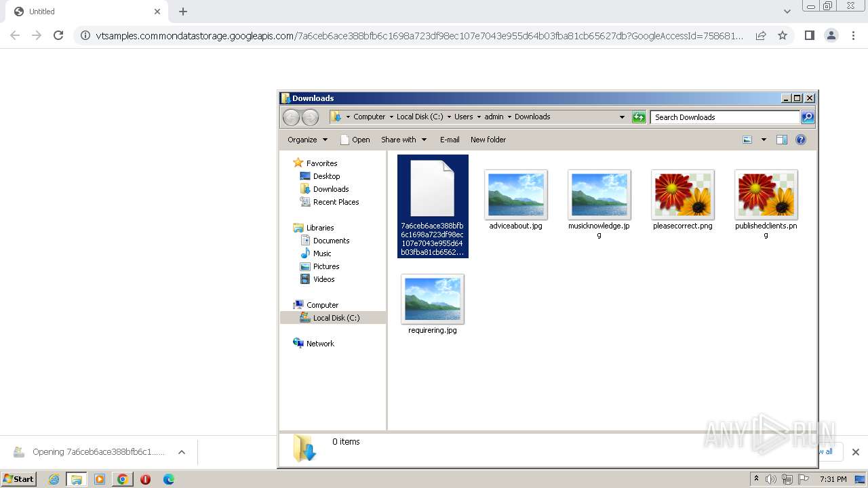The image size is (868, 488).
Task: Click the Chrome back arrow
Action: coord(15,35)
